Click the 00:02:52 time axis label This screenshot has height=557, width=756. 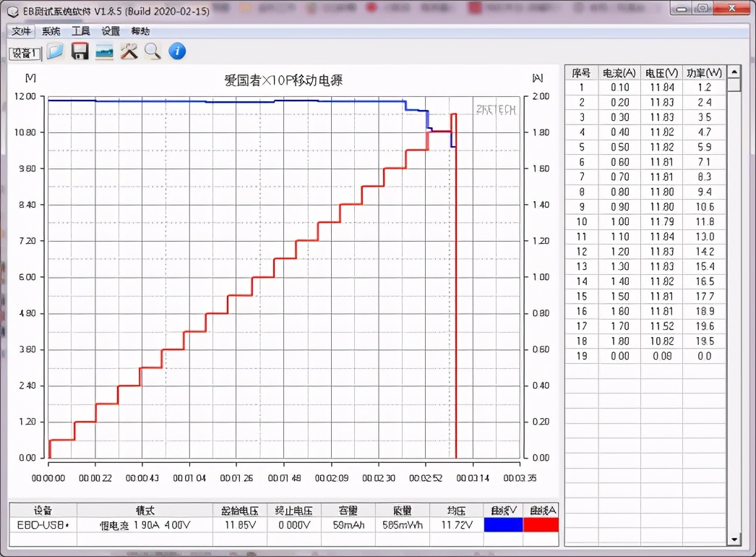[426, 478]
